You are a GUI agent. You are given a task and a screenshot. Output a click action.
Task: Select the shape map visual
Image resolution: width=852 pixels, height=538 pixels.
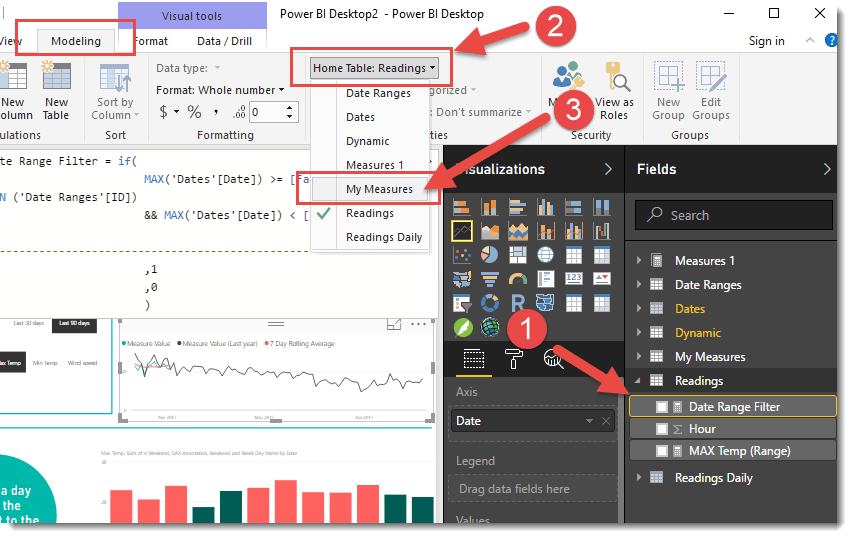[546, 303]
